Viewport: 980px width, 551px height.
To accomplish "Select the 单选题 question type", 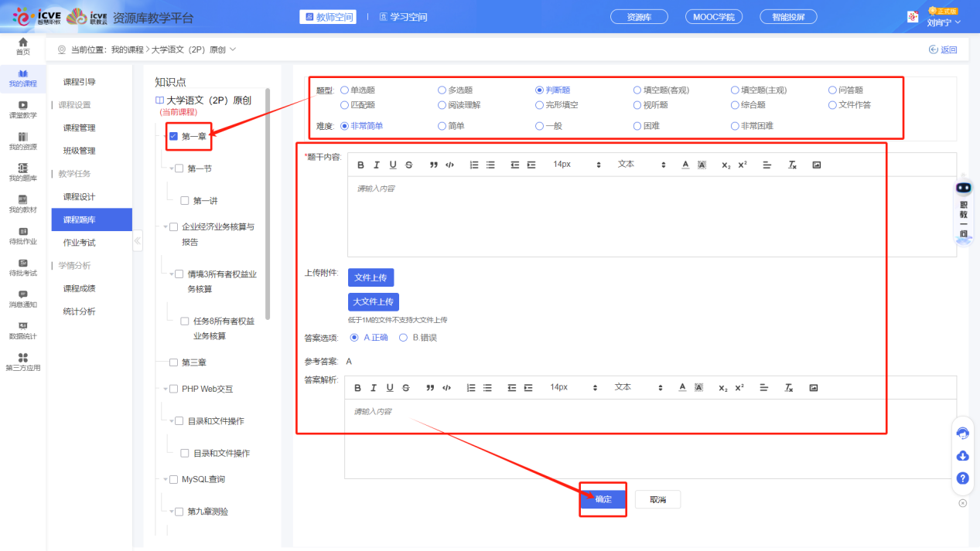I will coord(344,90).
